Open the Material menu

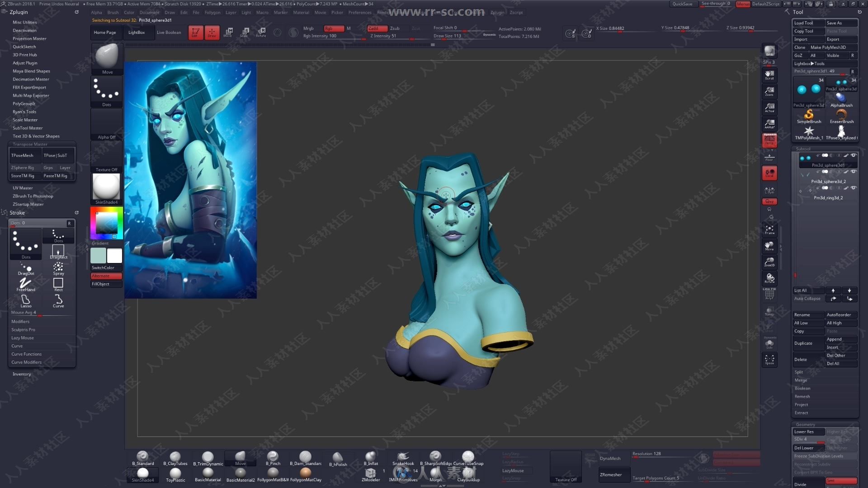[x=301, y=13]
